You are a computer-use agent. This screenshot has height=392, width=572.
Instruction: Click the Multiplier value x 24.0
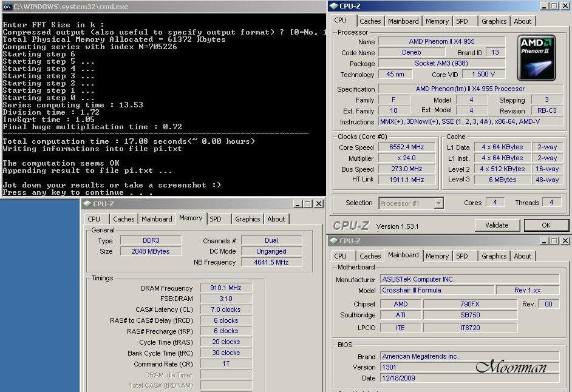(x=407, y=158)
